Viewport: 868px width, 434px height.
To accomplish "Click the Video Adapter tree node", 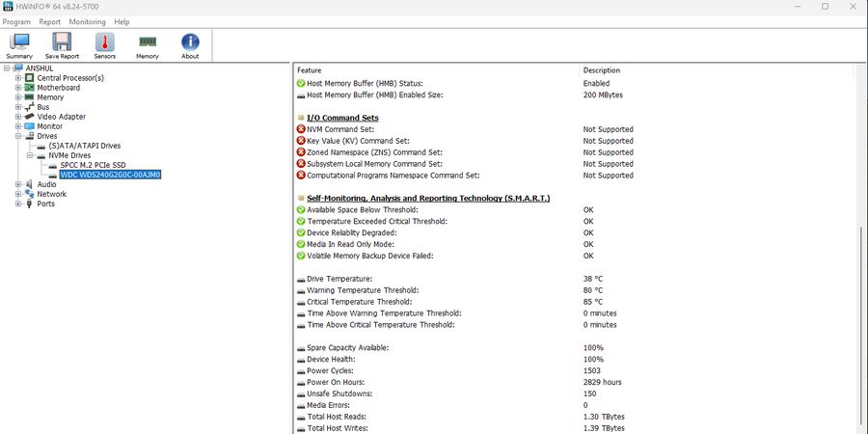I will point(61,117).
